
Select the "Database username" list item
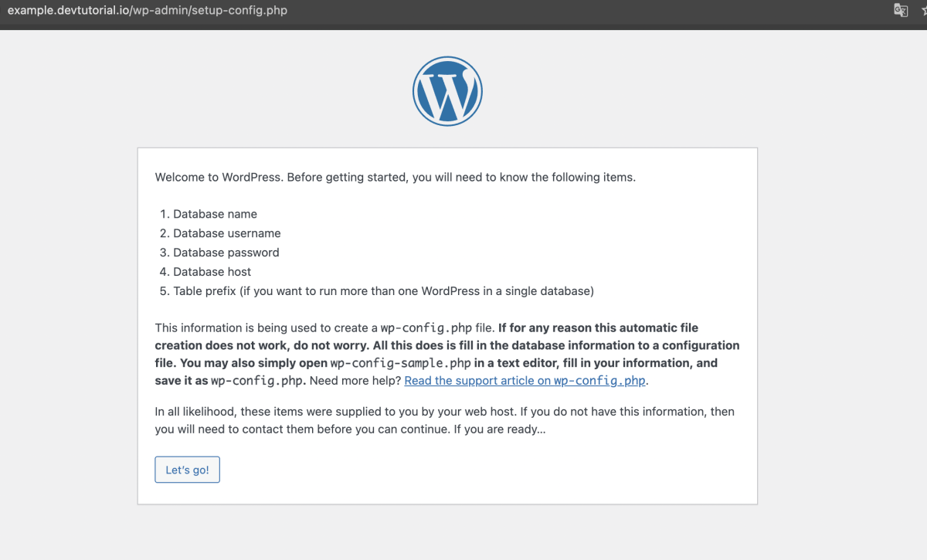point(226,233)
